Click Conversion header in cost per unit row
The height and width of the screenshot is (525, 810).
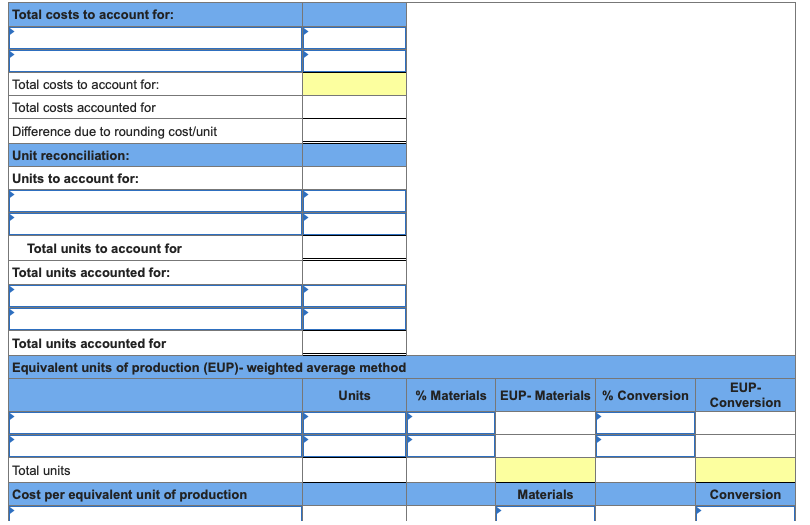(745, 495)
